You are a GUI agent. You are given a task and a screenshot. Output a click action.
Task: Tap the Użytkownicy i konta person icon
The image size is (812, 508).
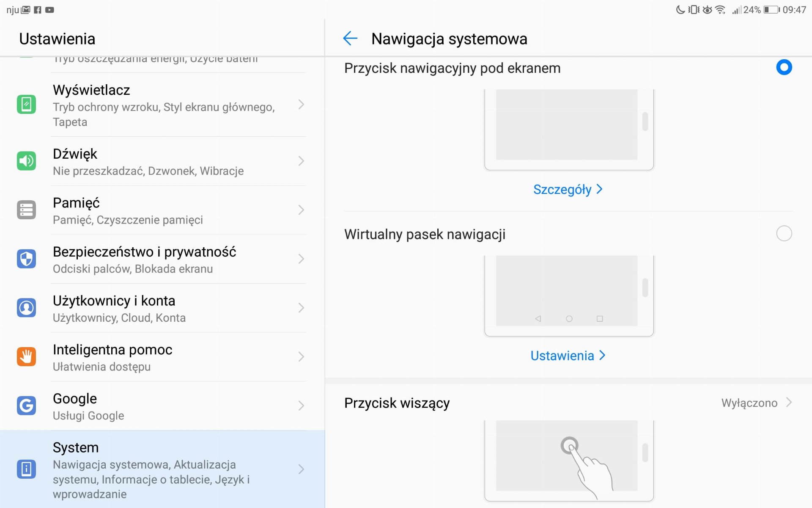click(x=26, y=308)
